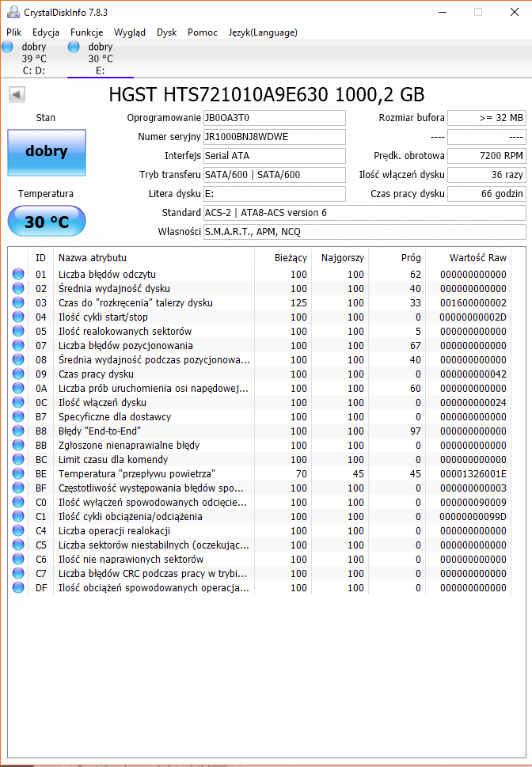Image resolution: width=532 pixels, height=767 pixels.
Task: Click the Oprogramowanie field JB0OA3T0
Action: [x=275, y=118]
